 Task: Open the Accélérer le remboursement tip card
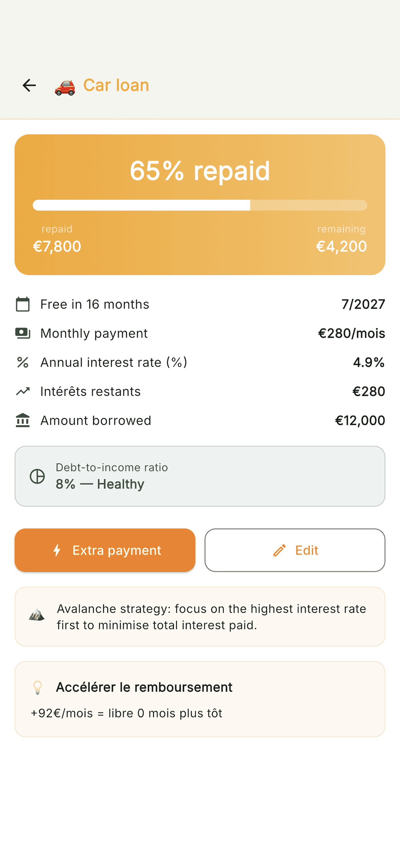point(200,699)
